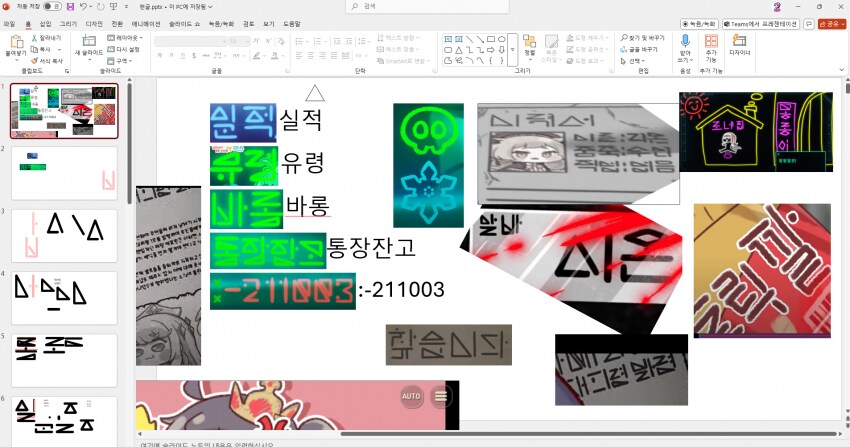Screen dimensions: 850x447
Task: Select slide 6 thumbnail
Action: 64,422
